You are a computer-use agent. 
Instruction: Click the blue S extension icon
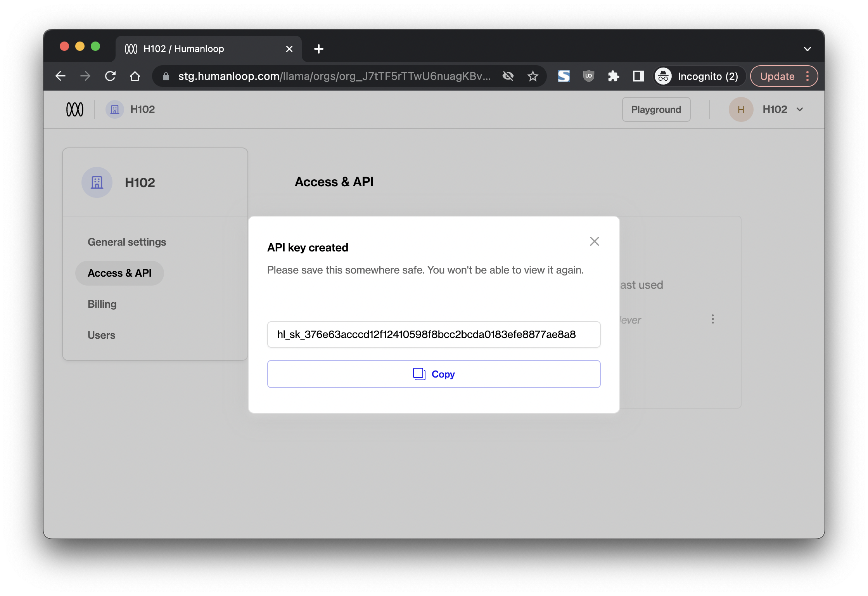[564, 76]
